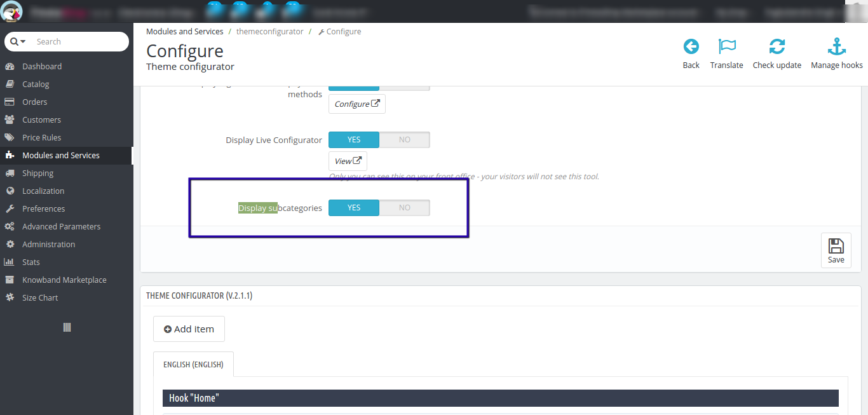
Task: Click the Configure external link button
Action: pyautogui.click(x=357, y=104)
